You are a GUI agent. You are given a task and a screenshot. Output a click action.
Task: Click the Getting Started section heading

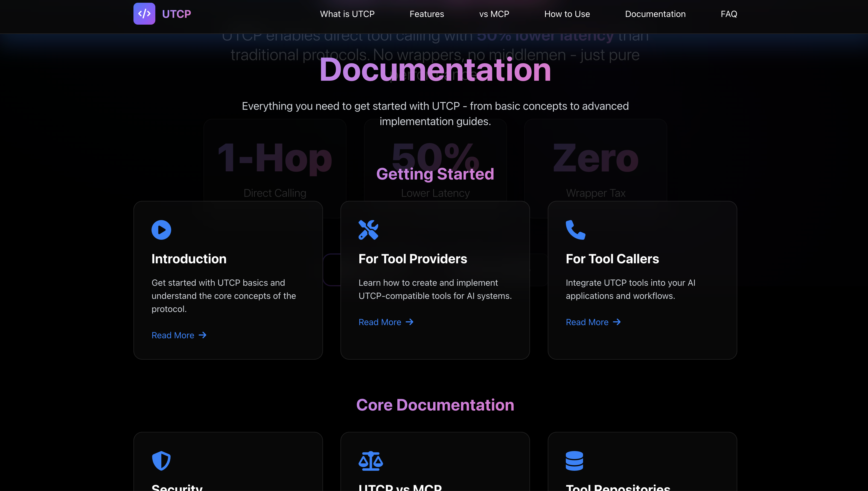click(435, 174)
